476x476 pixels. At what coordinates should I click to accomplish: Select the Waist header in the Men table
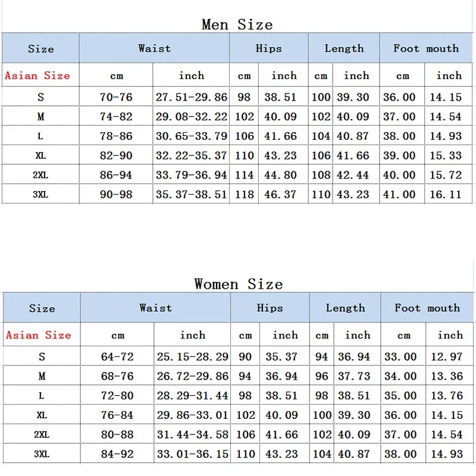(154, 49)
